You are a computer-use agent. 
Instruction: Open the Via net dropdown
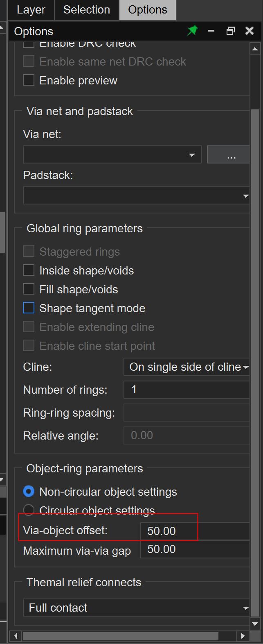tap(191, 155)
